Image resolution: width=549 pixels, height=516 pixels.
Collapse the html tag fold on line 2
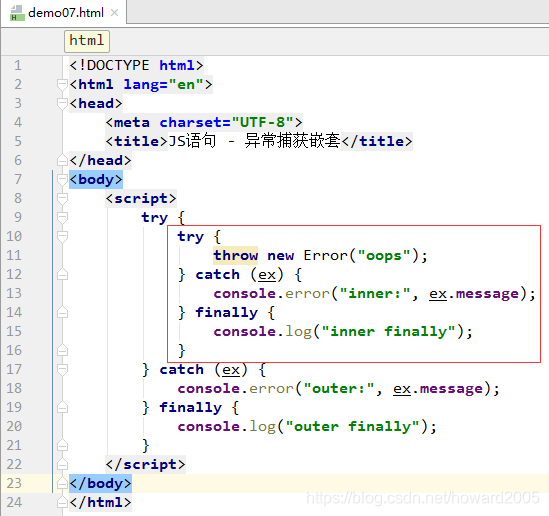[x=62, y=84]
